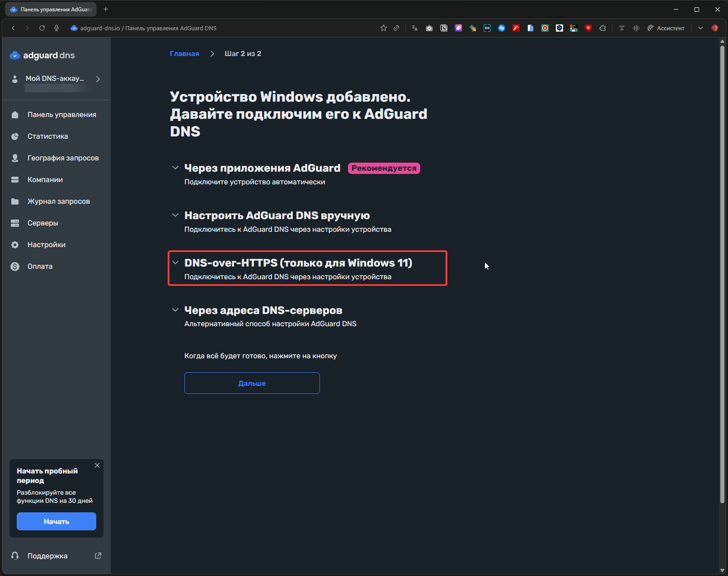Screen dimensions: 728x576
Task: Expand 'Настроить AdGuard DNS вручную' section
Action: [277, 215]
